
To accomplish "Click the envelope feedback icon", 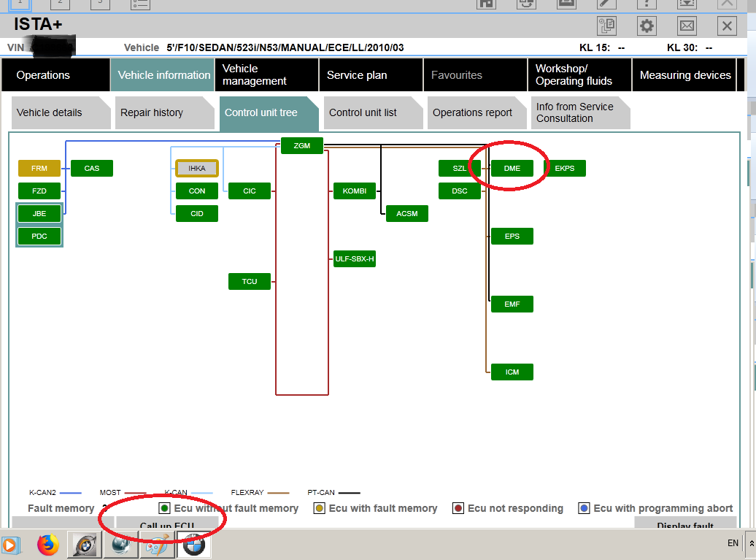I will click(x=687, y=26).
